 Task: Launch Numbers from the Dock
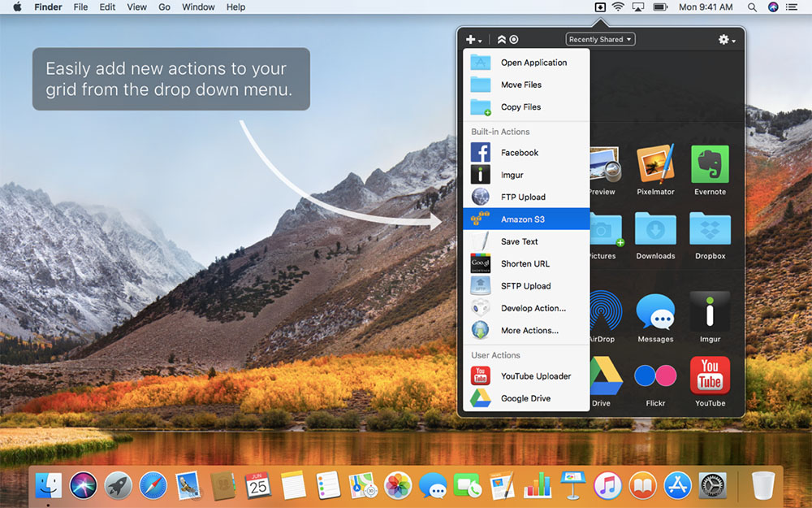pos(538,486)
